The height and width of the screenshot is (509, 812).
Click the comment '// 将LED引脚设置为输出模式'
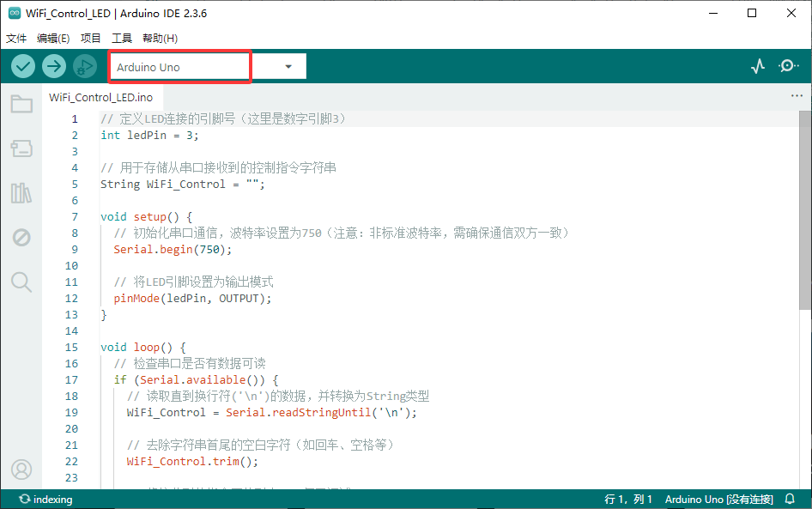pos(194,282)
